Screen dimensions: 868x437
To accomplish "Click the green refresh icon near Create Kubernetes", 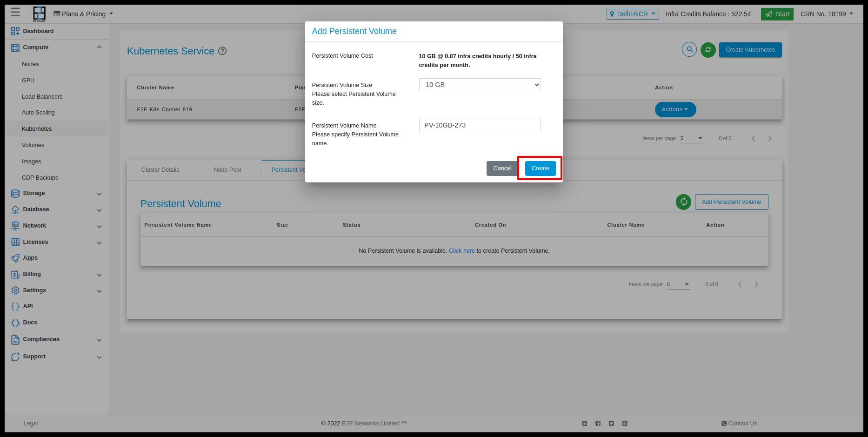I will tap(708, 50).
